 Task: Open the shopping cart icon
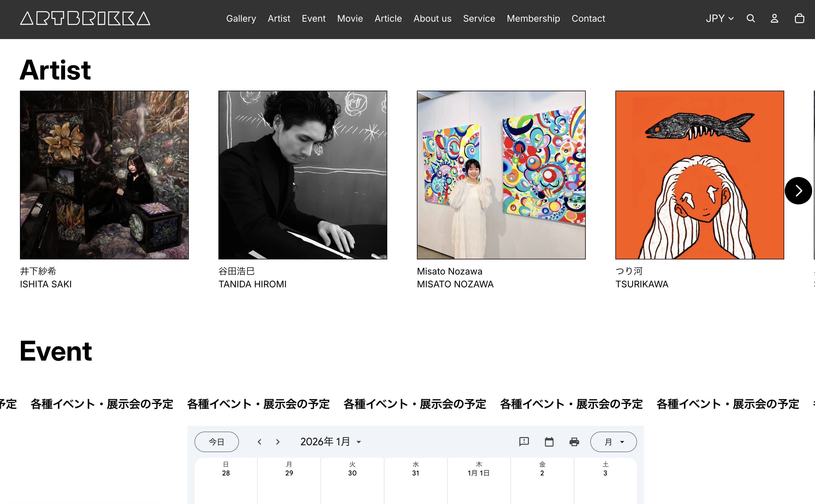pos(799,18)
